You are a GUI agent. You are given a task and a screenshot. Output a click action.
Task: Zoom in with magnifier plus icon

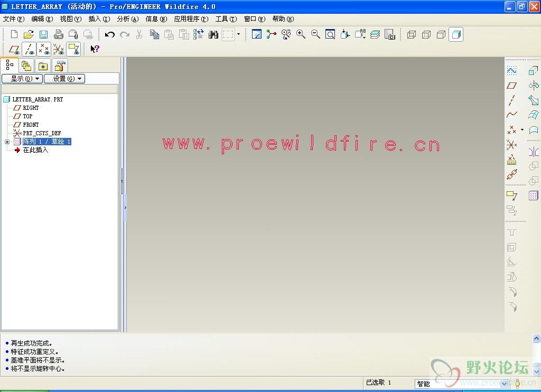[x=301, y=34]
